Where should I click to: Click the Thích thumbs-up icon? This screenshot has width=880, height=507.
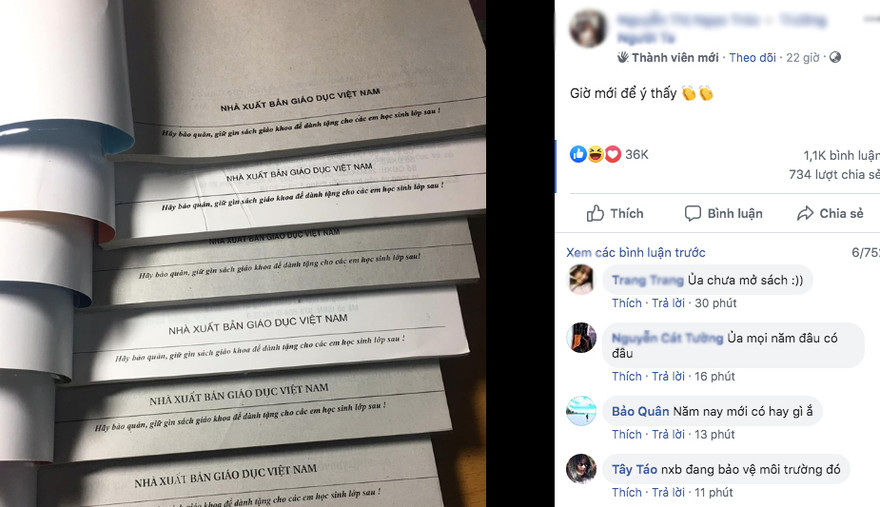pyautogui.click(x=595, y=213)
